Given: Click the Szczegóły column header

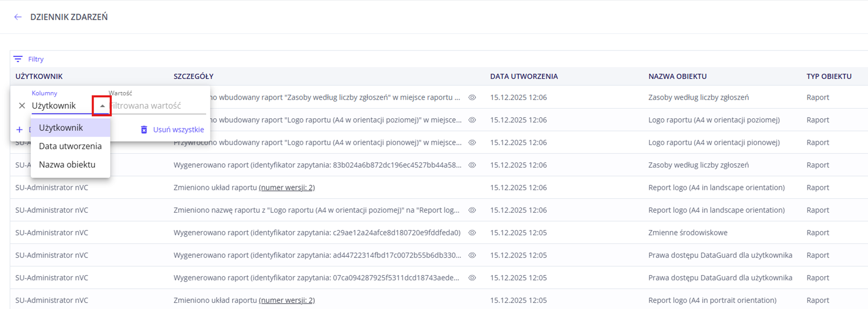Looking at the screenshot, I should [193, 76].
